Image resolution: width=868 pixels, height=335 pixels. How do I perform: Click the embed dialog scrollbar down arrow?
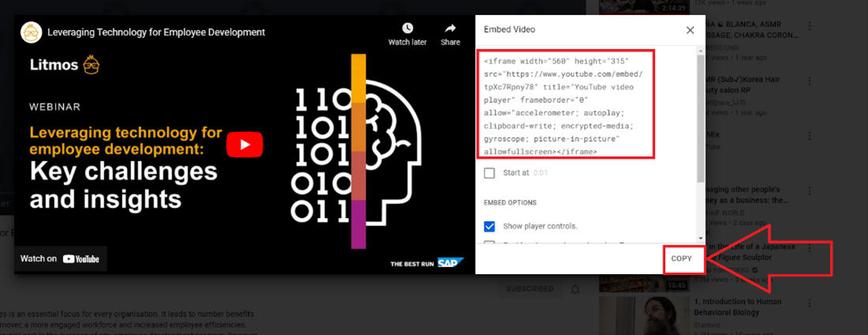[x=701, y=237]
